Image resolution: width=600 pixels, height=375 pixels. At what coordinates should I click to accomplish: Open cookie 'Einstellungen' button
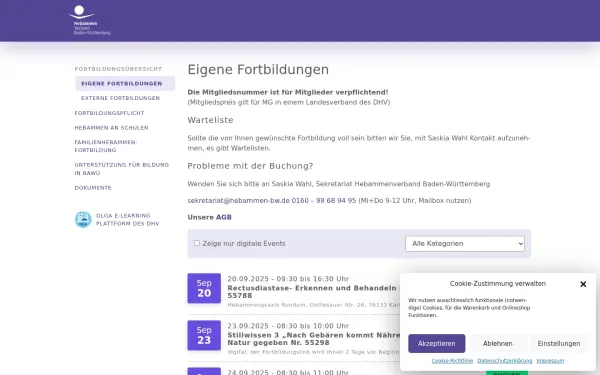coord(559,343)
